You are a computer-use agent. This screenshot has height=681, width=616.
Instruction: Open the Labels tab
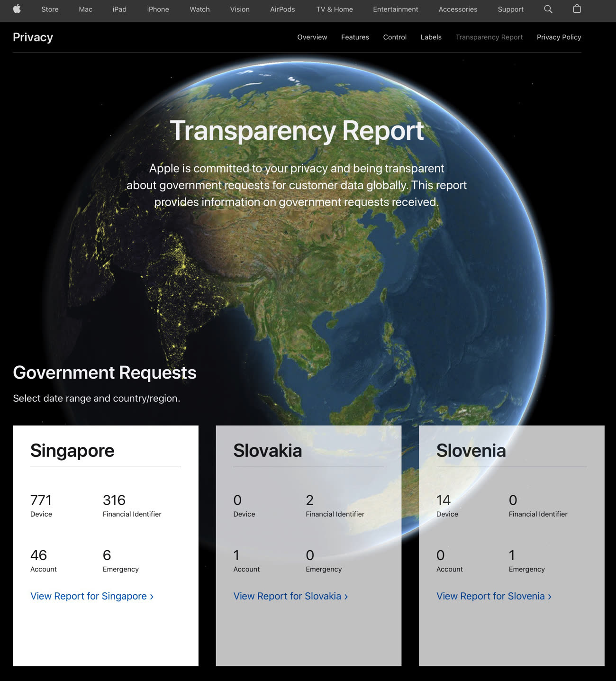431,37
